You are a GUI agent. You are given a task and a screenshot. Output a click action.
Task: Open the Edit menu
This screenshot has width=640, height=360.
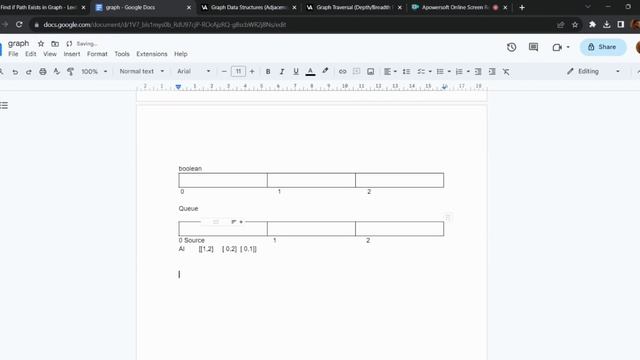coord(31,54)
